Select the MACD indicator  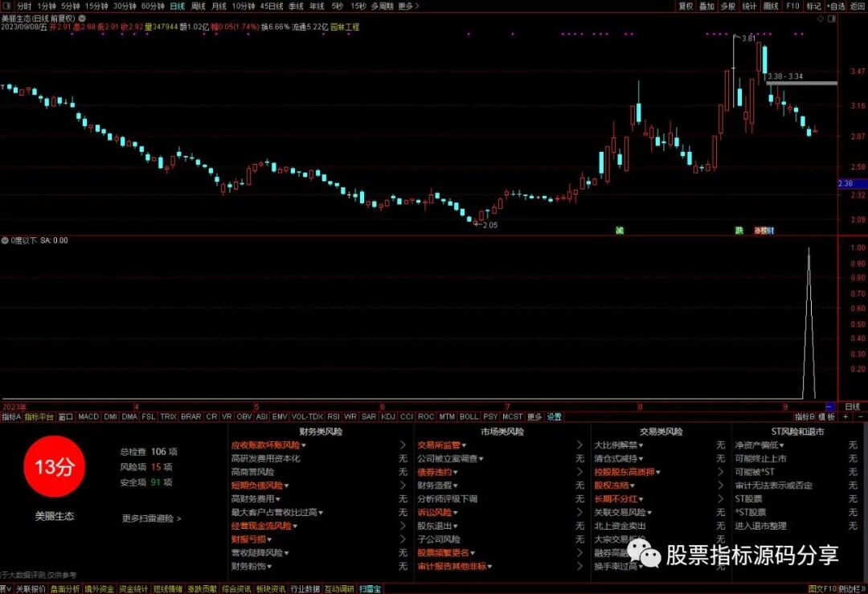point(88,417)
